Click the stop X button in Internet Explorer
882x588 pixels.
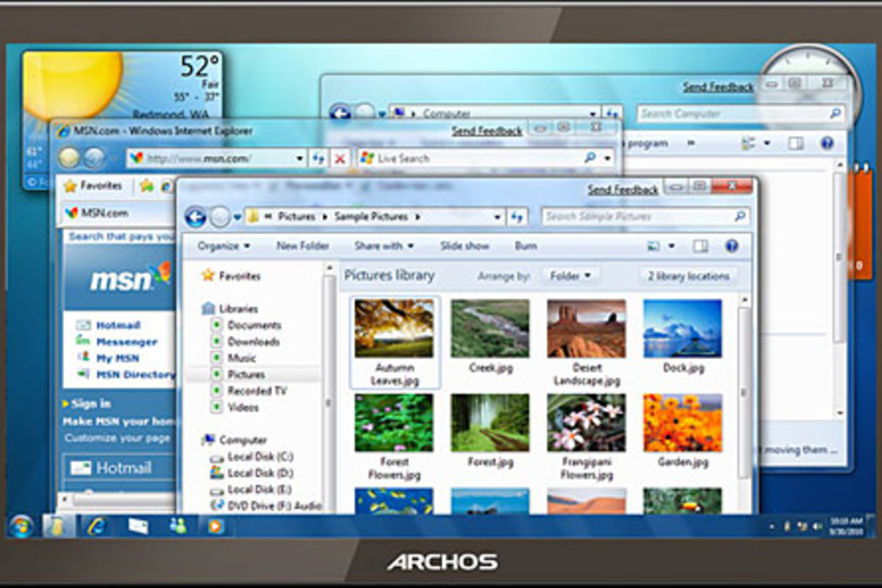click(x=340, y=159)
